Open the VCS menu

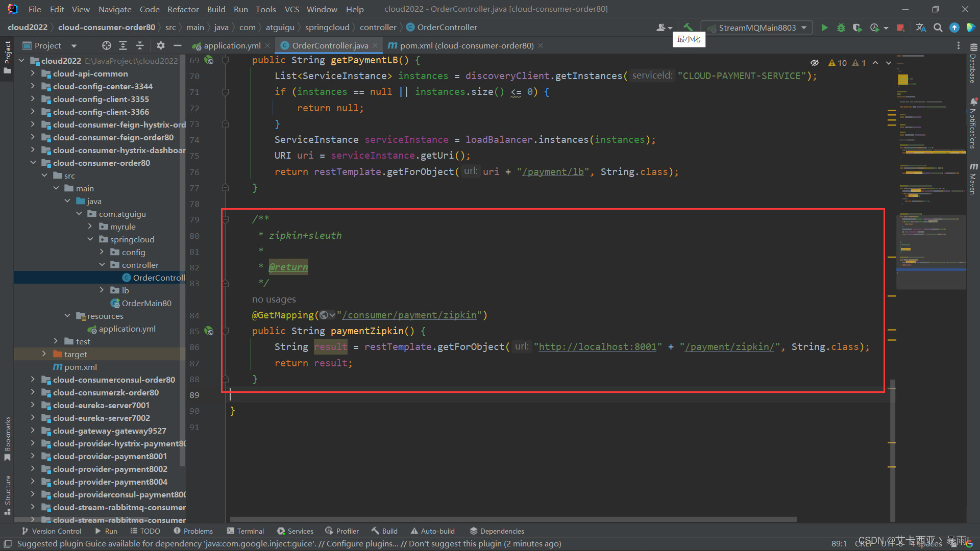(292, 9)
